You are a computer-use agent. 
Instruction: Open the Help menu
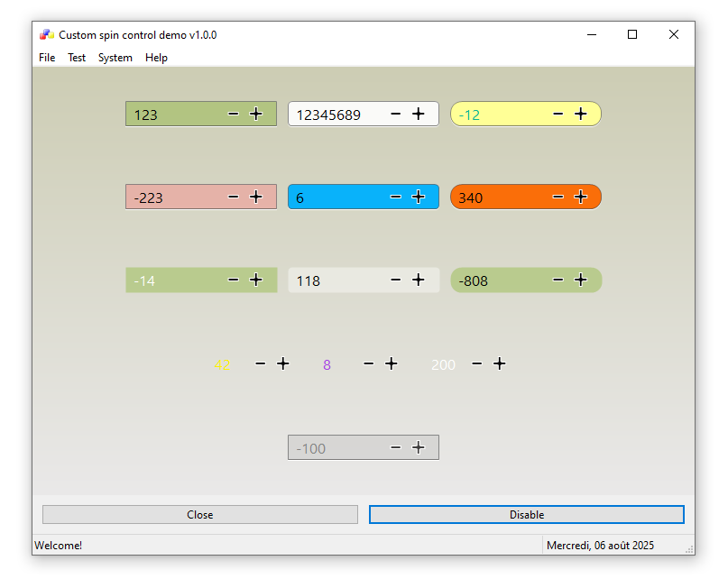tap(156, 58)
